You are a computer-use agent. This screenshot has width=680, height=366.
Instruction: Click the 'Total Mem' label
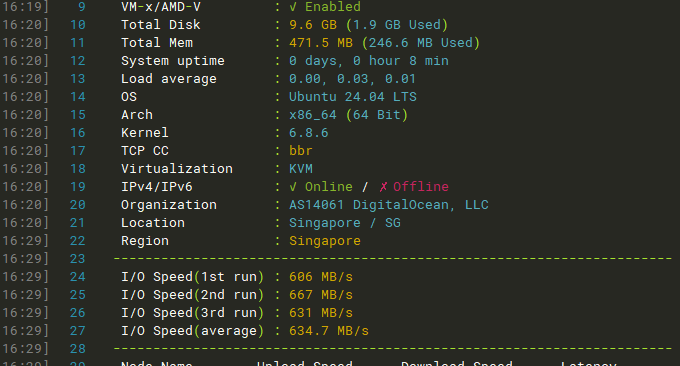pyautogui.click(x=157, y=42)
